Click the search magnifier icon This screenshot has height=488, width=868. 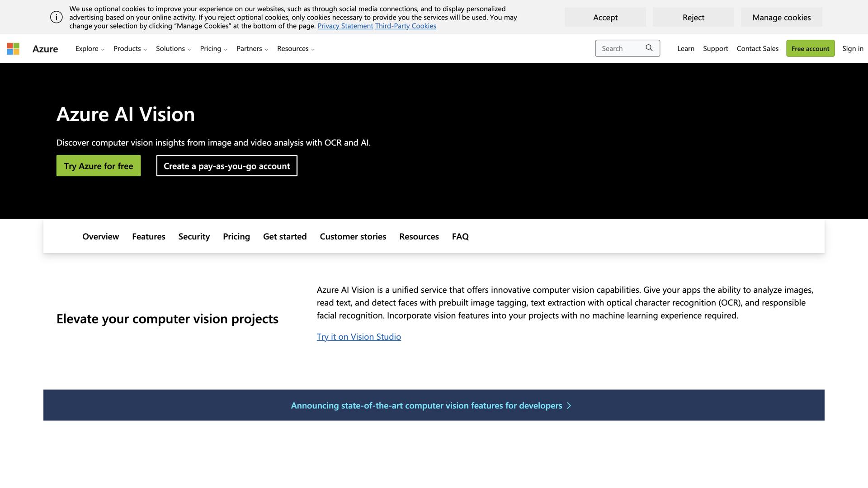tap(649, 48)
